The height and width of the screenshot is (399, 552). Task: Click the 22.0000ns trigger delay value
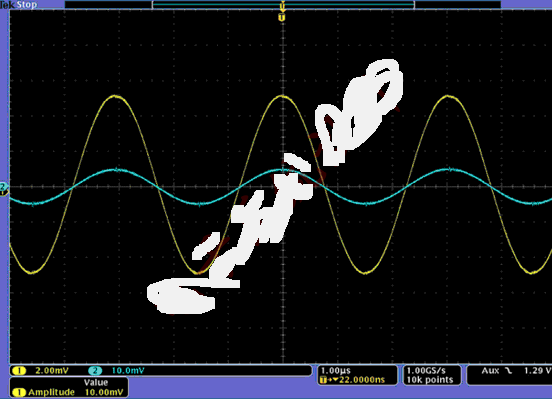pos(362,380)
